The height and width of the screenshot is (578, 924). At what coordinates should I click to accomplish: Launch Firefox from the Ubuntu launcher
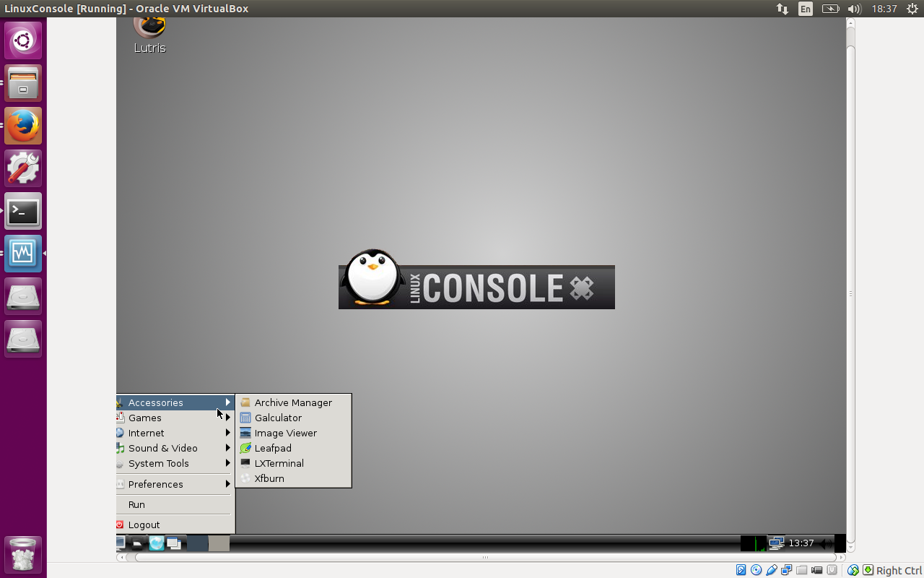click(x=23, y=126)
